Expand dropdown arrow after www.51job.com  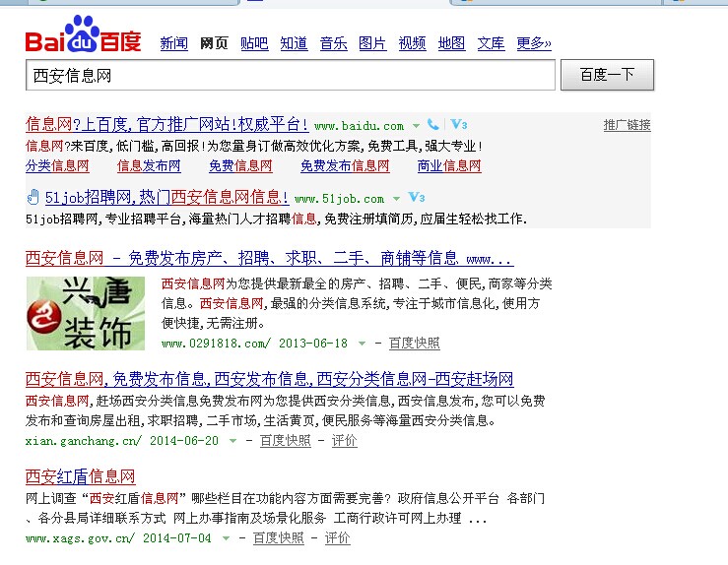(397, 199)
